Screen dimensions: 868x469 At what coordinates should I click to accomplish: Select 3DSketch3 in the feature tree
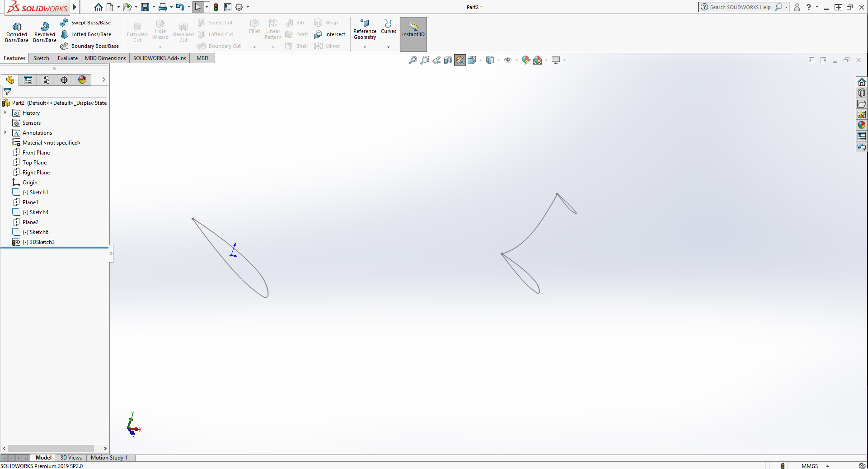(x=34, y=242)
